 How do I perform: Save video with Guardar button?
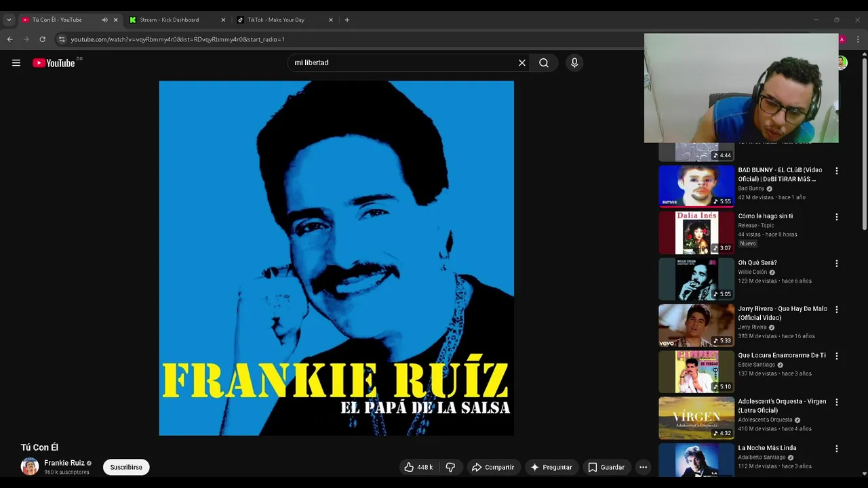pos(606,467)
